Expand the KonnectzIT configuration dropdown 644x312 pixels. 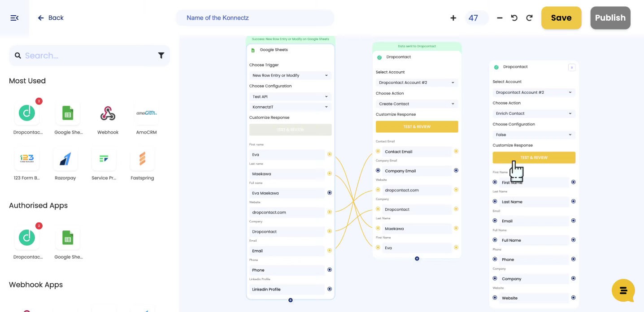291,107
